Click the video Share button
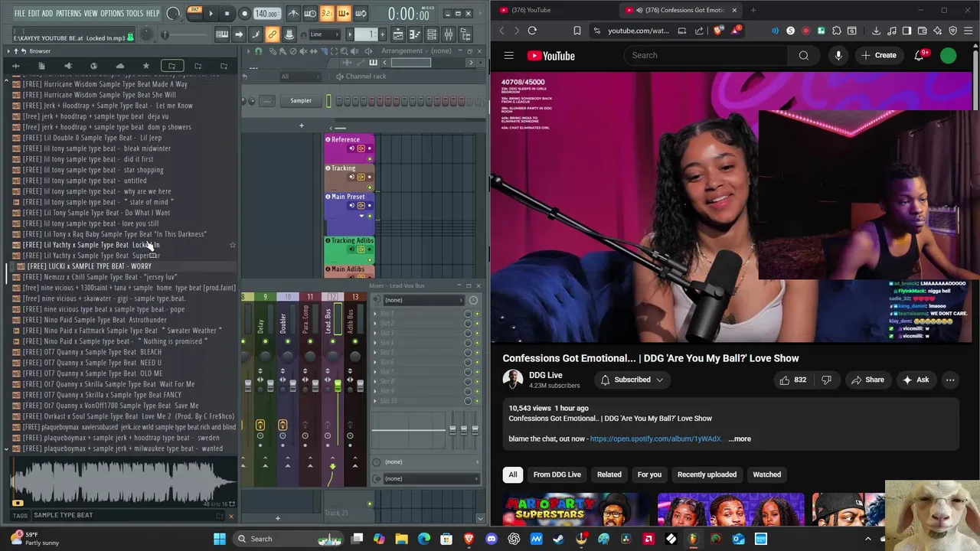The height and width of the screenshot is (551, 980). click(867, 380)
